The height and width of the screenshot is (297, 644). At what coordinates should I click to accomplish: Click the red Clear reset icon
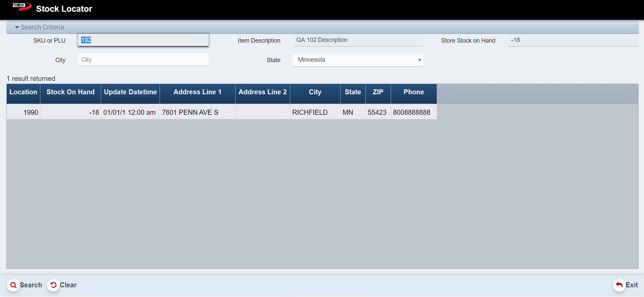(x=53, y=285)
